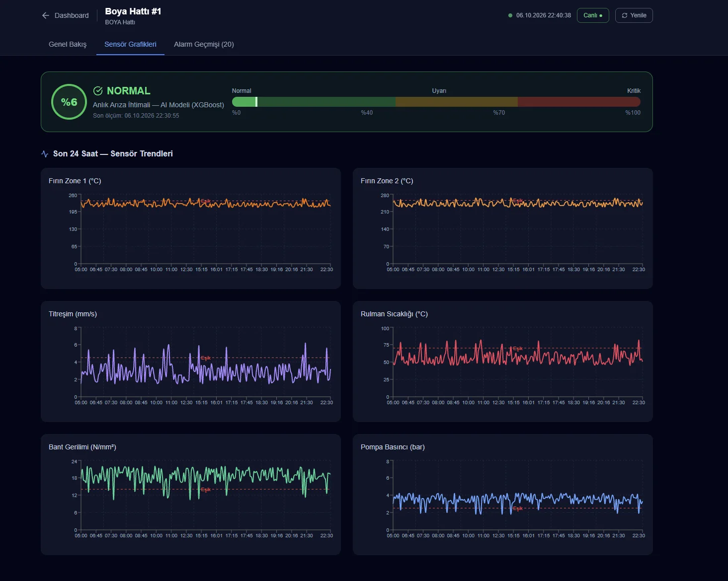
Task: Click the green status dot before the header timestamp
Action: [x=510, y=15]
